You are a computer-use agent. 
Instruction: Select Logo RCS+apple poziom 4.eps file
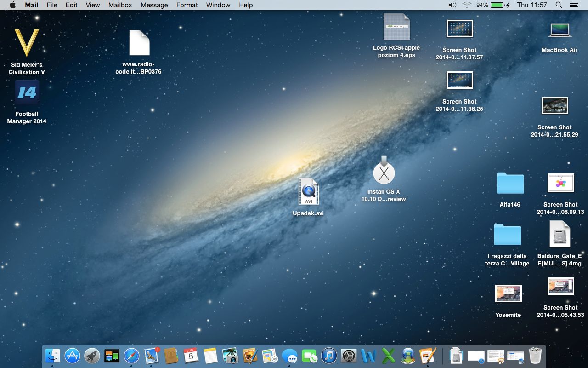(x=396, y=35)
